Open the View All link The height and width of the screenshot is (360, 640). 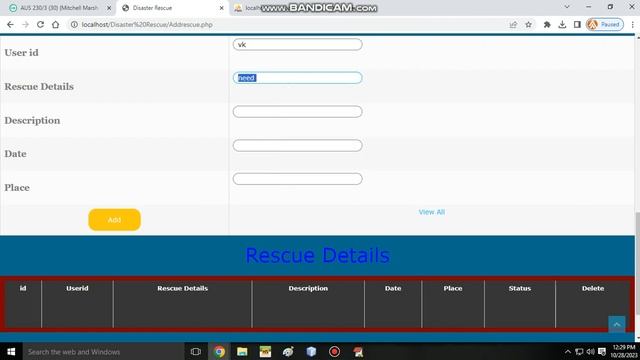pyautogui.click(x=431, y=212)
